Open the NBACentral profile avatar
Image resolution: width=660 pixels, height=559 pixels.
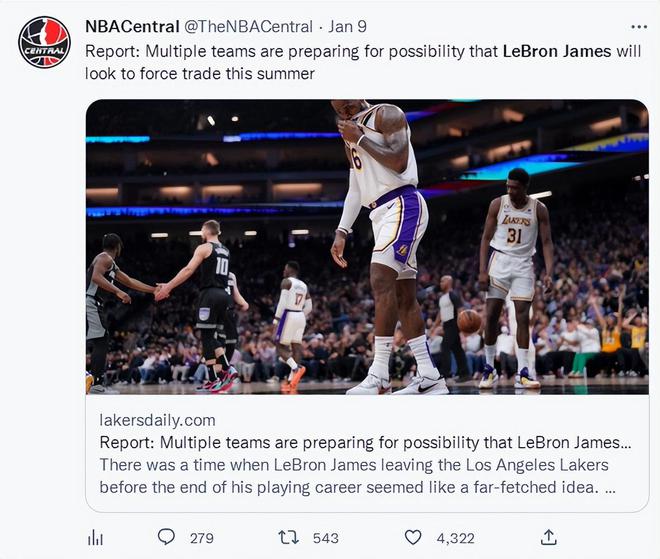[x=44, y=42]
